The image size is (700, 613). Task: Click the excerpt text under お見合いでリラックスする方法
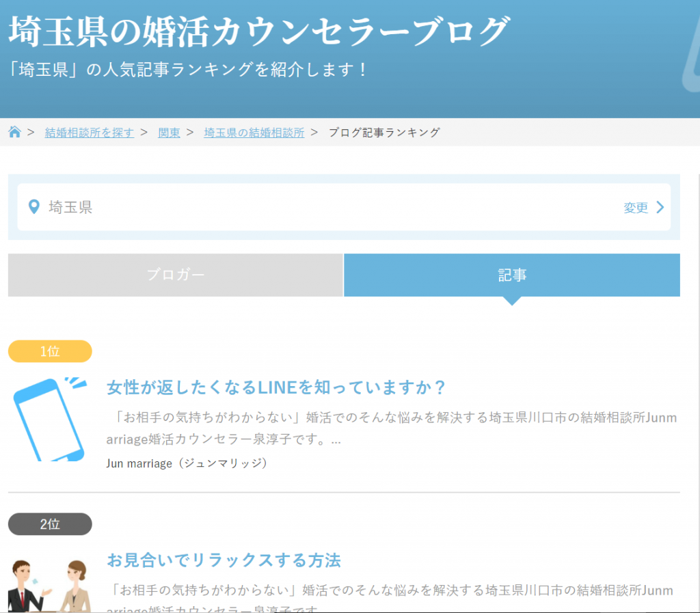(x=391, y=590)
